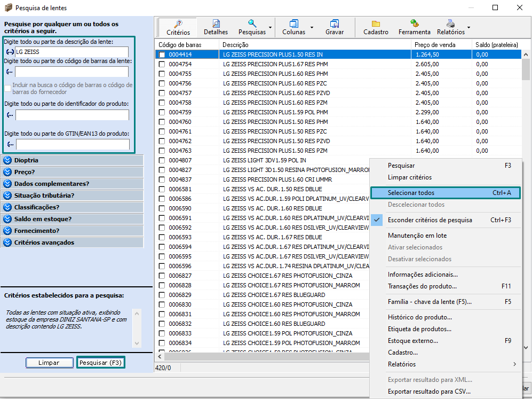The width and height of the screenshot is (532, 399).
Task: Click the results list scroll-up arrow
Action: (x=526, y=54)
